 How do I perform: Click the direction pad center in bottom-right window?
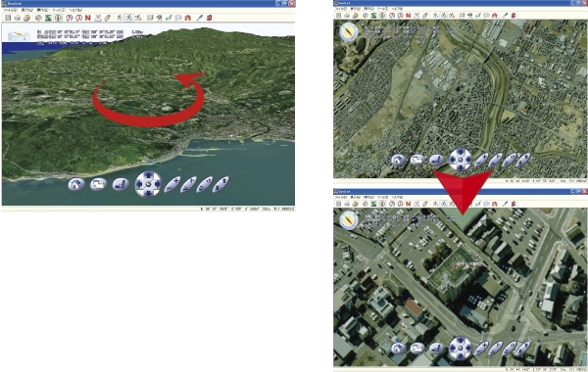point(461,349)
